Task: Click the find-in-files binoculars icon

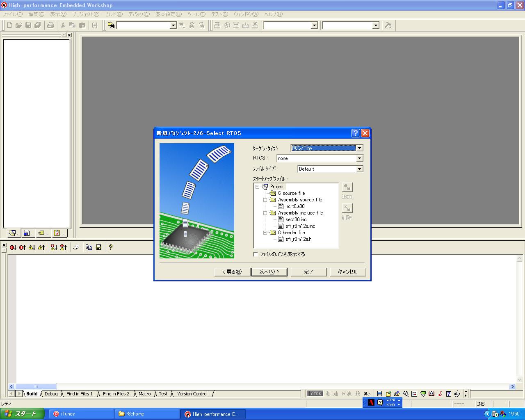Action: [111, 25]
